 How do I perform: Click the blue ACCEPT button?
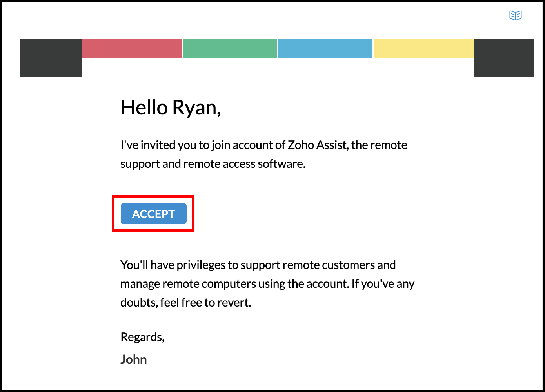tap(153, 214)
